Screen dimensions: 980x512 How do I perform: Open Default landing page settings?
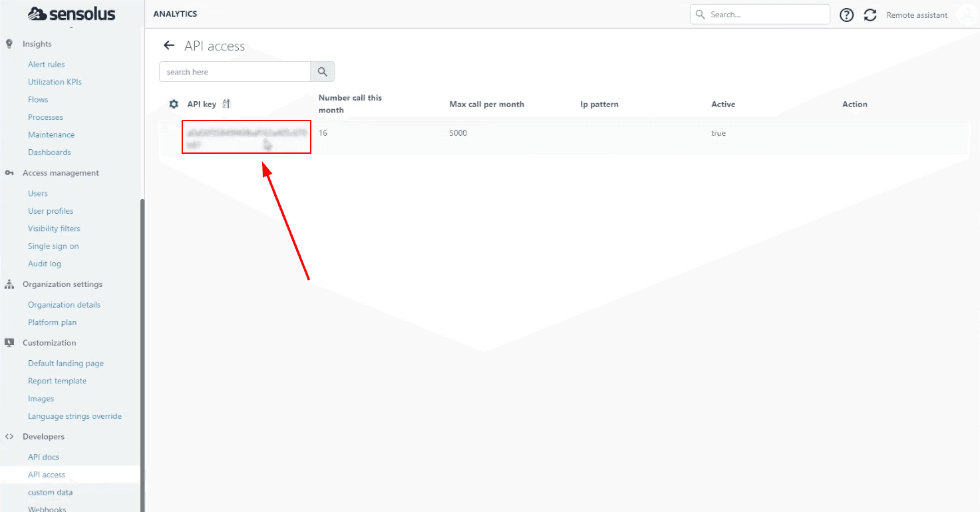tap(66, 364)
